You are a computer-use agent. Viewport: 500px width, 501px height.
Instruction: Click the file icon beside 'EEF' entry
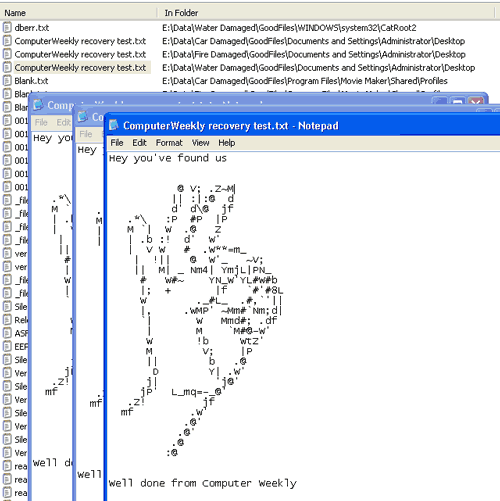(7, 347)
